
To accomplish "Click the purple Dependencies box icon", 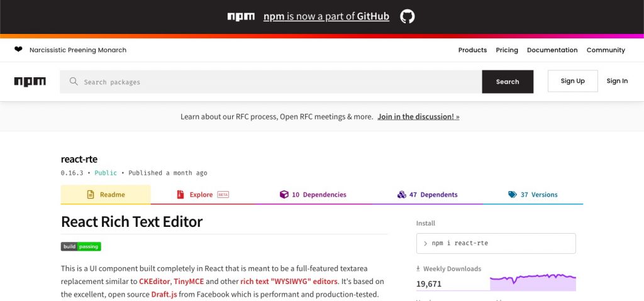I will [x=284, y=195].
